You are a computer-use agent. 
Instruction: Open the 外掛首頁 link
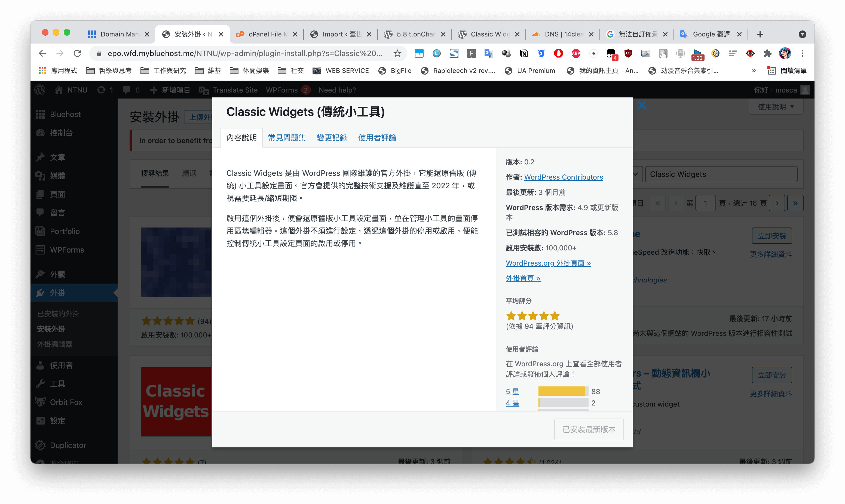[x=523, y=278]
